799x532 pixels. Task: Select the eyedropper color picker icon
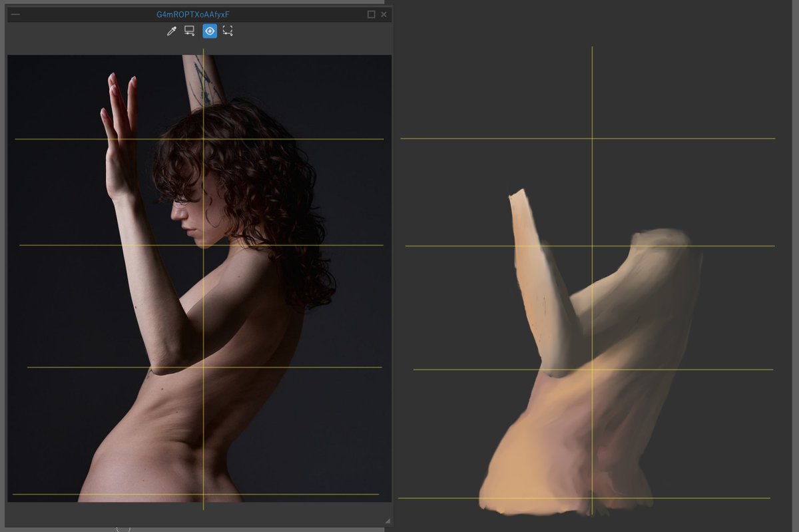point(171,31)
